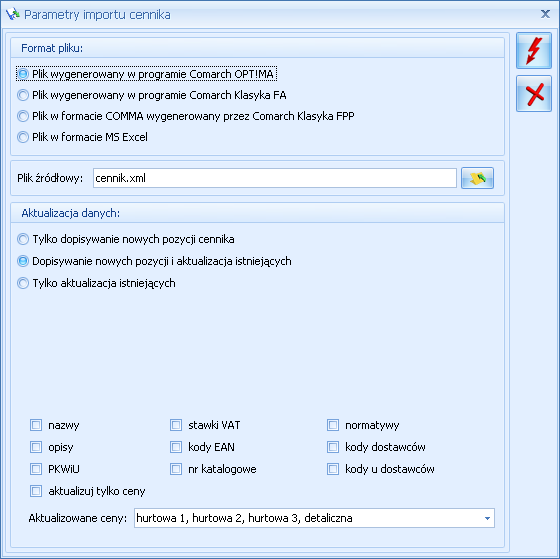Browse for source file with folder icon
Screen dimensions: 560x559
coord(477,178)
